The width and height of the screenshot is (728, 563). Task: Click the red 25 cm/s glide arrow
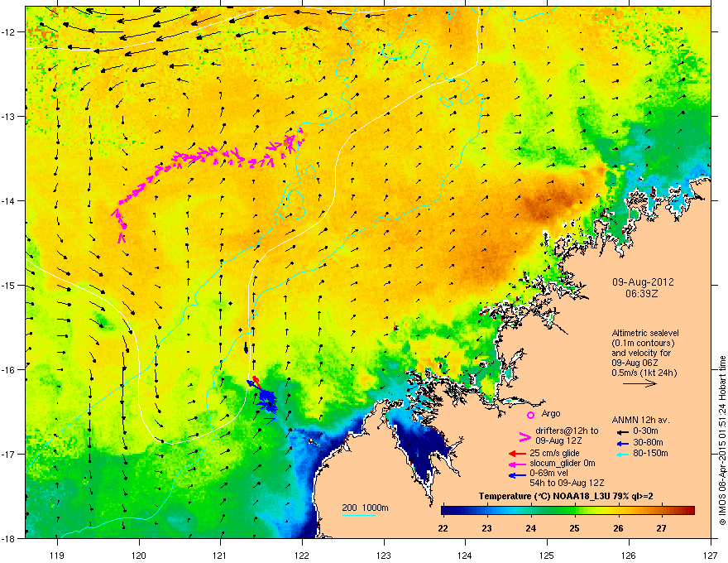[x=517, y=454]
